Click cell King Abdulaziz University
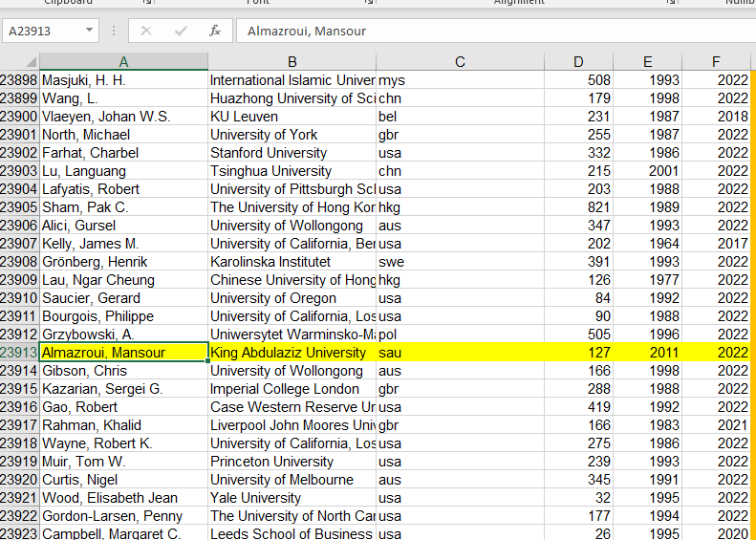The height and width of the screenshot is (540, 756). [292, 353]
